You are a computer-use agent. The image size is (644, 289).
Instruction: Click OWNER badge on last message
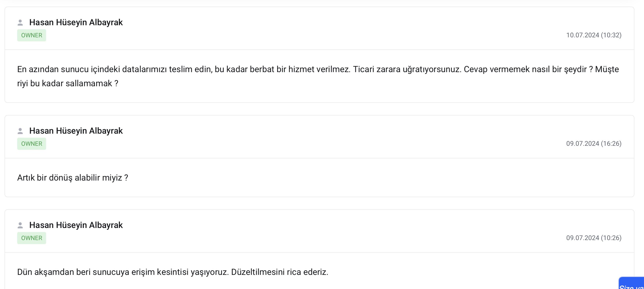[x=32, y=238]
